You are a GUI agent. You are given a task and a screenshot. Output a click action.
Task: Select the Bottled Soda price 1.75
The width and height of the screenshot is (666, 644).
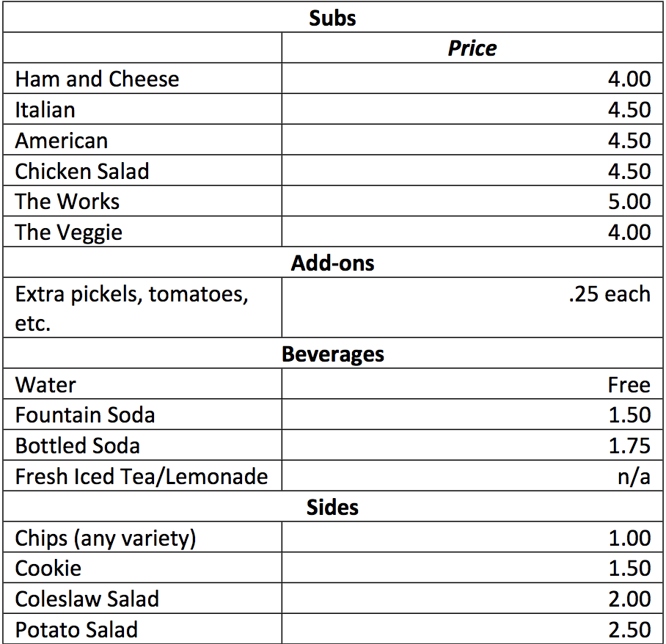(x=629, y=446)
